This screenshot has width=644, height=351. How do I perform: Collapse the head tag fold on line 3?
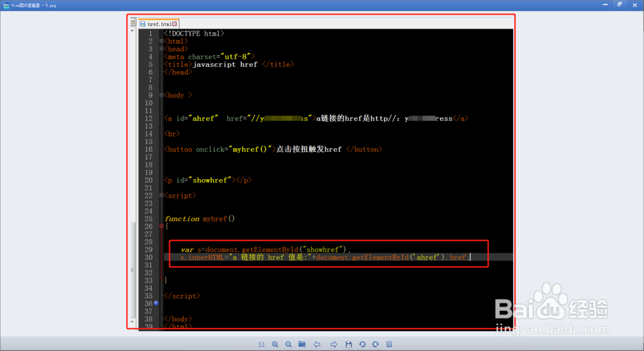(x=162, y=49)
